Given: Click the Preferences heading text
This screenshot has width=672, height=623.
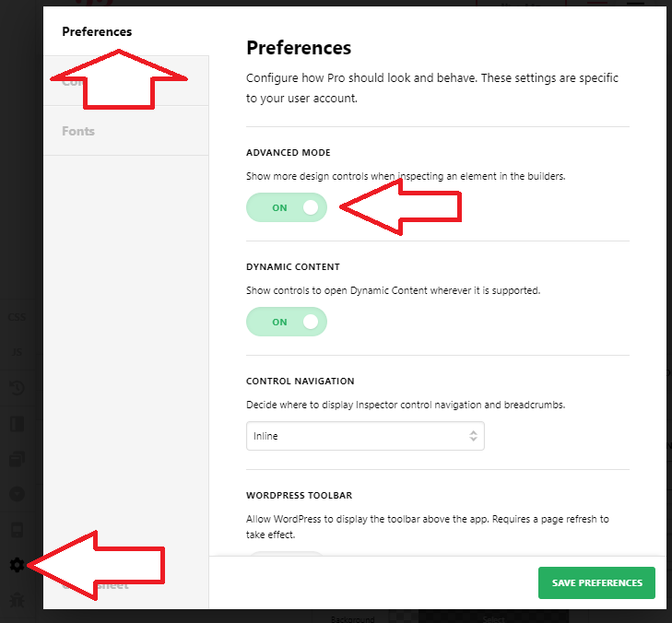Looking at the screenshot, I should click(299, 48).
